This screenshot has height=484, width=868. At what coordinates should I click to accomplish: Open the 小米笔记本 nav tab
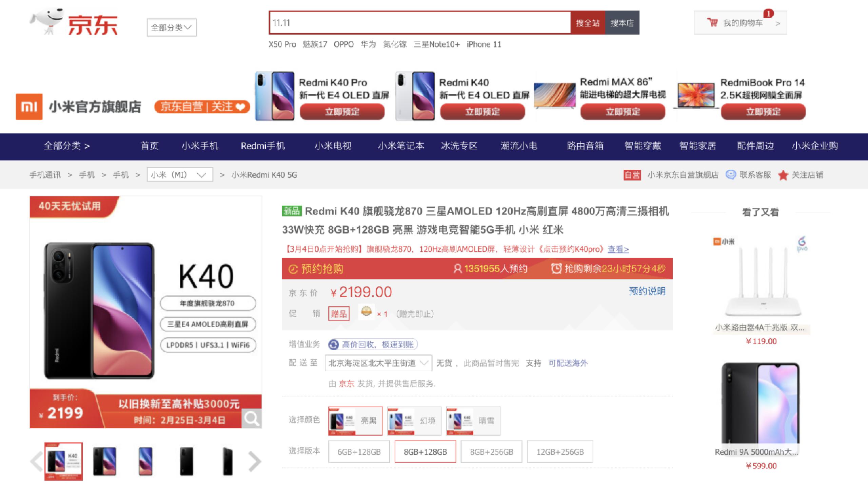pyautogui.click(x=401, y=146)
